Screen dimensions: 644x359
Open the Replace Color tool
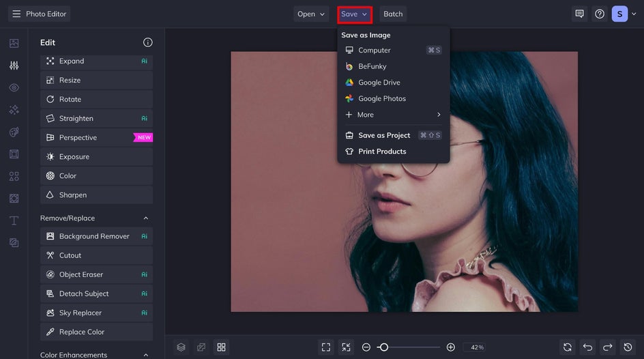pyautogui.click(x=96, y=332)
